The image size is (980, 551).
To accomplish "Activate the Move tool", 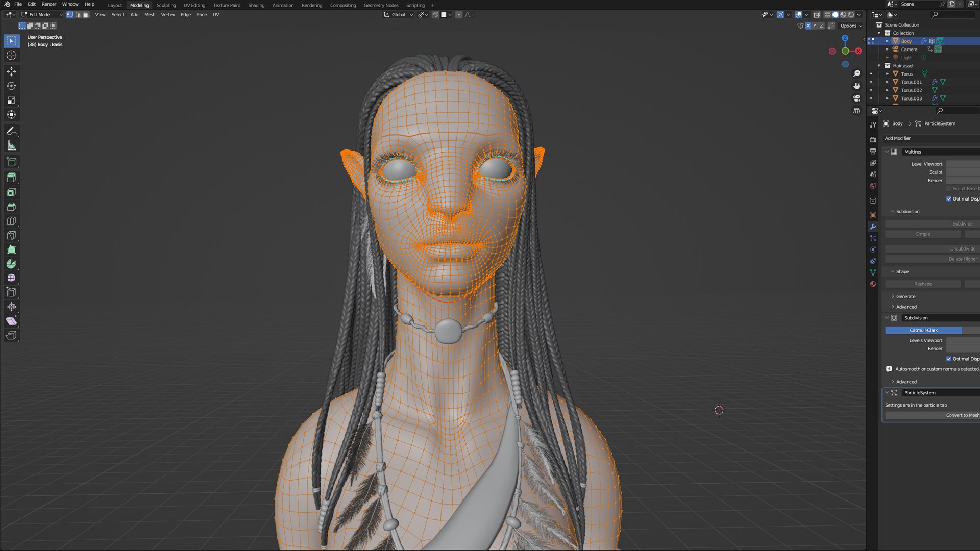I will click(x=11, y=71).
